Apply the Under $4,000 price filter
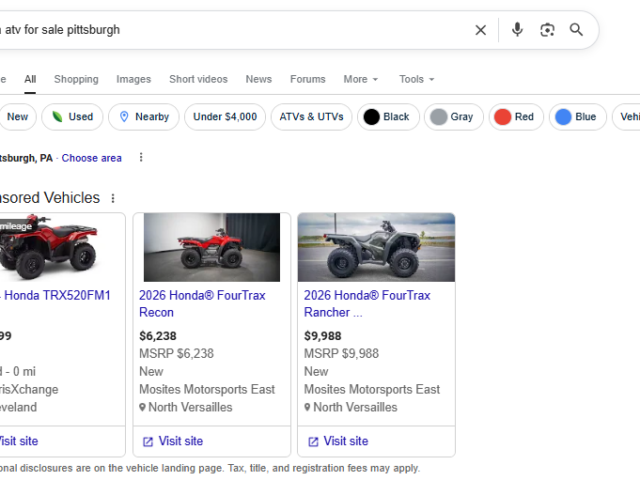640x480 pixels. [225, 117]
